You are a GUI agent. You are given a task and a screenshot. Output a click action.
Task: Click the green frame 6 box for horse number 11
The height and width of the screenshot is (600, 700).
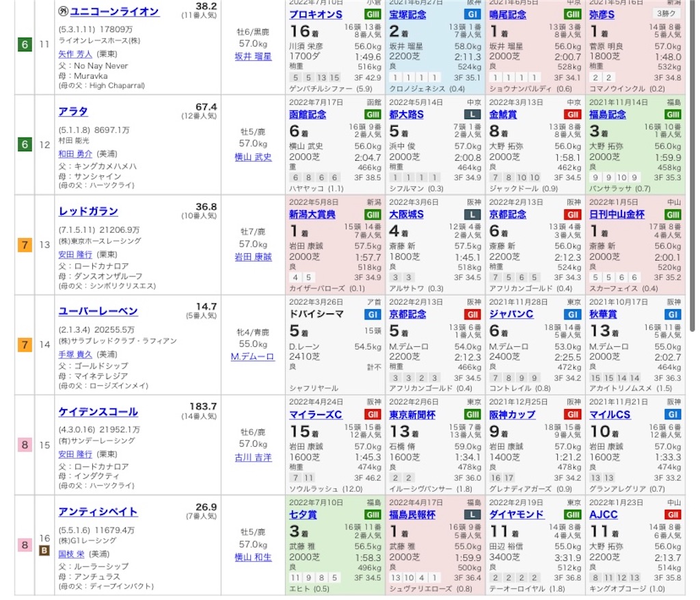tap(25, 44)
